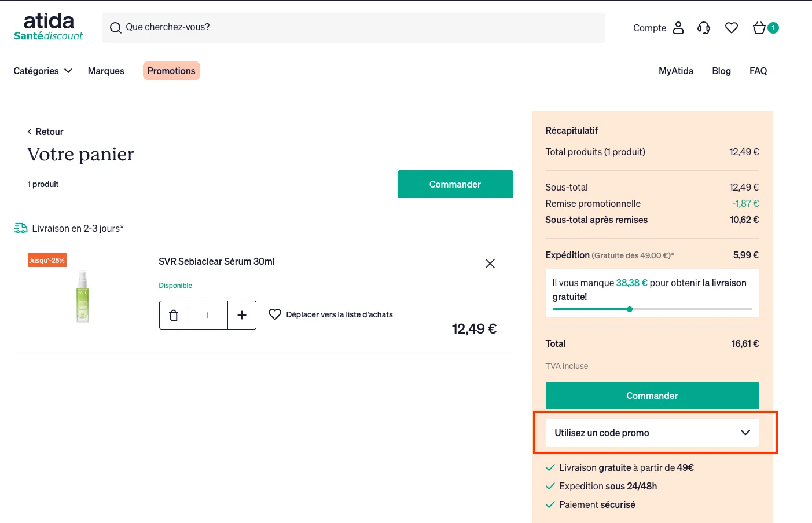Open the Promotions menu item

(x=171, y=71)
